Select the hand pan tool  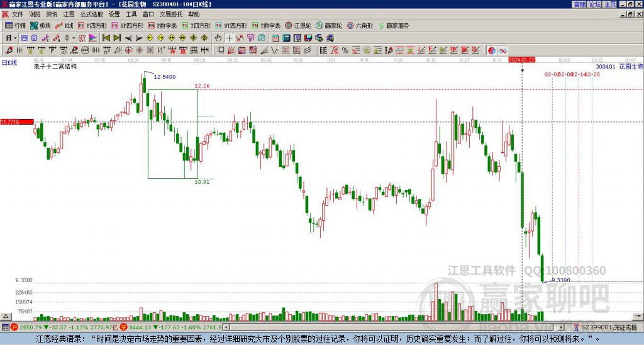(218, 38)
